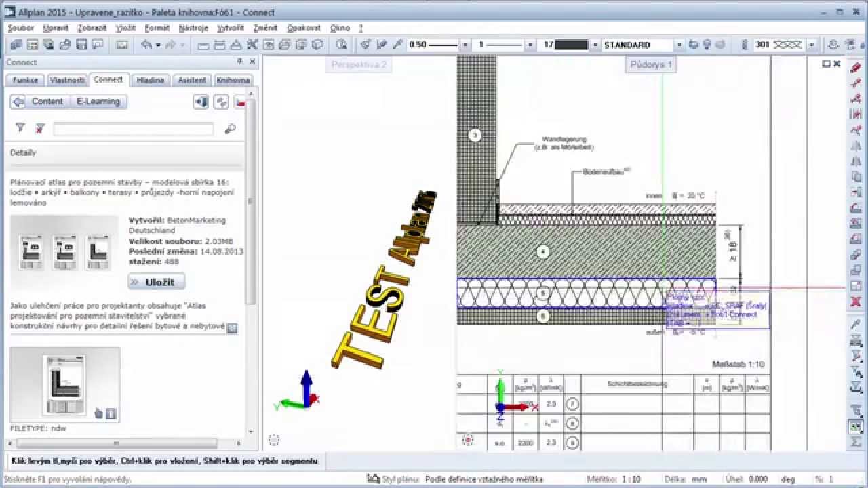Screen dimensions: 868x488
Task: Click the Content button
Action: [x=47, y=102]
